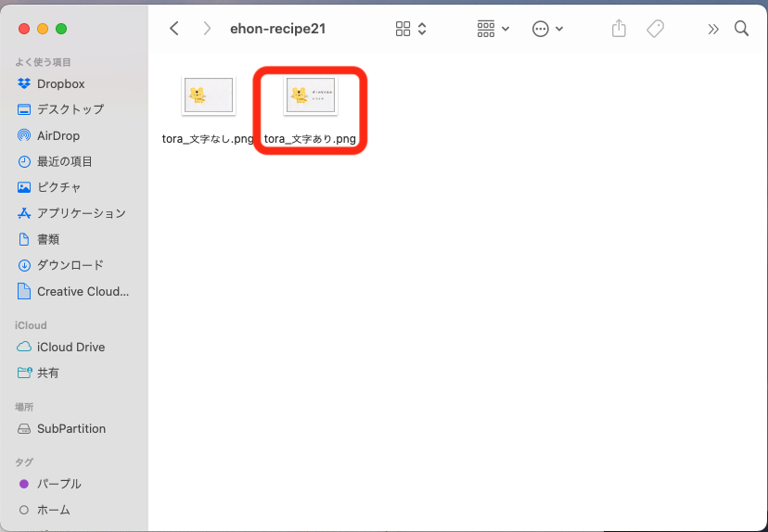Click the Edit Tags icon
Image resolution: width=768 pixels, height=532 pixels.
[x=655, y=29]
